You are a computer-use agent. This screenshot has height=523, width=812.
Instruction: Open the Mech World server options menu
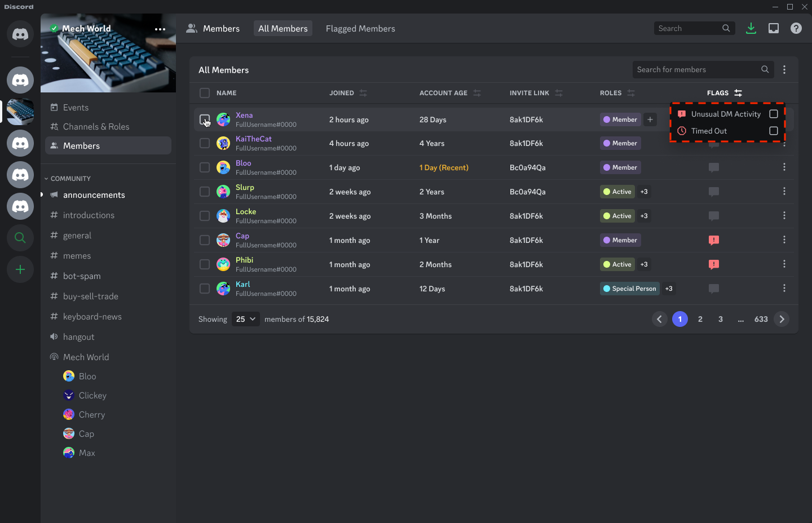(x=160, y=29)
